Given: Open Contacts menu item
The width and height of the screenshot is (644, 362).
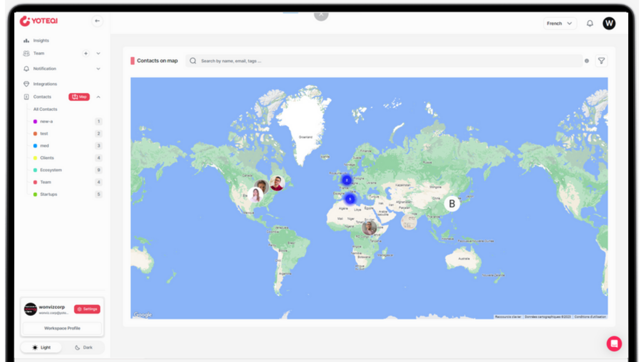Looking at the screenshot, I should 42,97.
